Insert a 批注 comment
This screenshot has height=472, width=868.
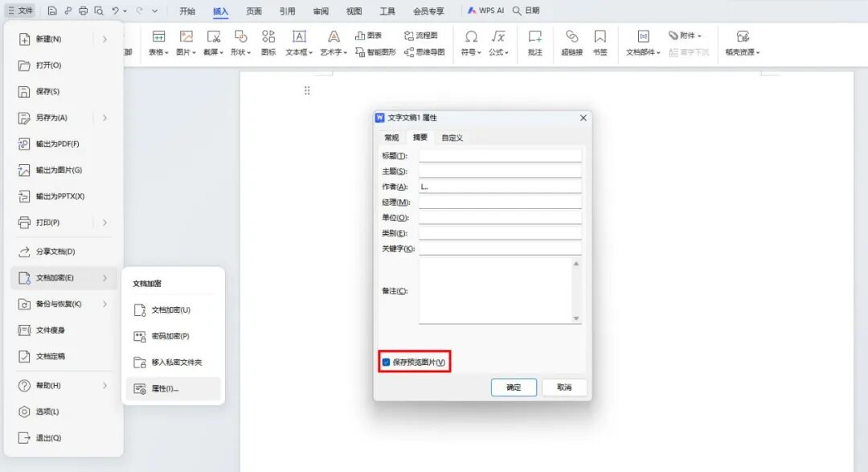pos(534,43)
